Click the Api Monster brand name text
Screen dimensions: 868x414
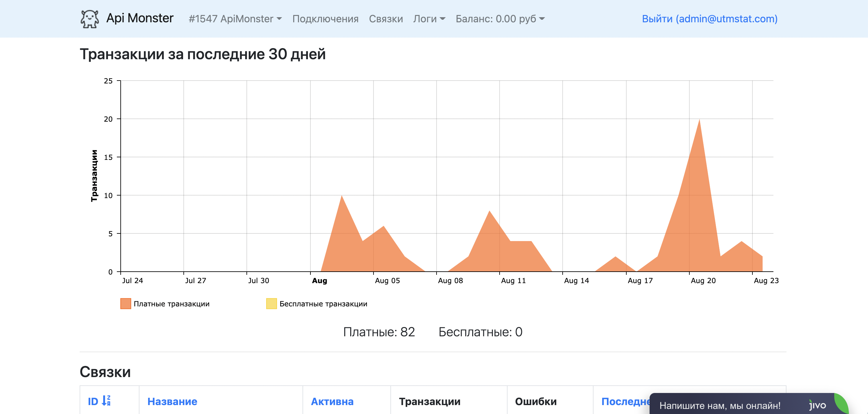coord(139,18)
